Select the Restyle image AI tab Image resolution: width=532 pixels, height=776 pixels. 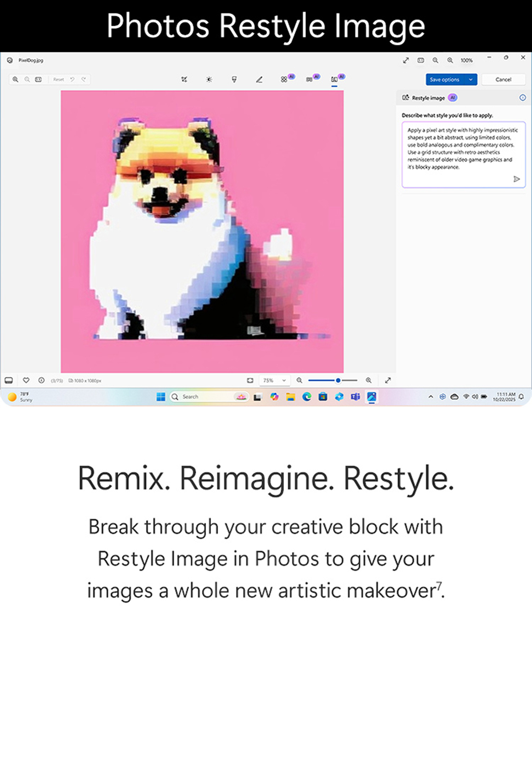point(334,80)
